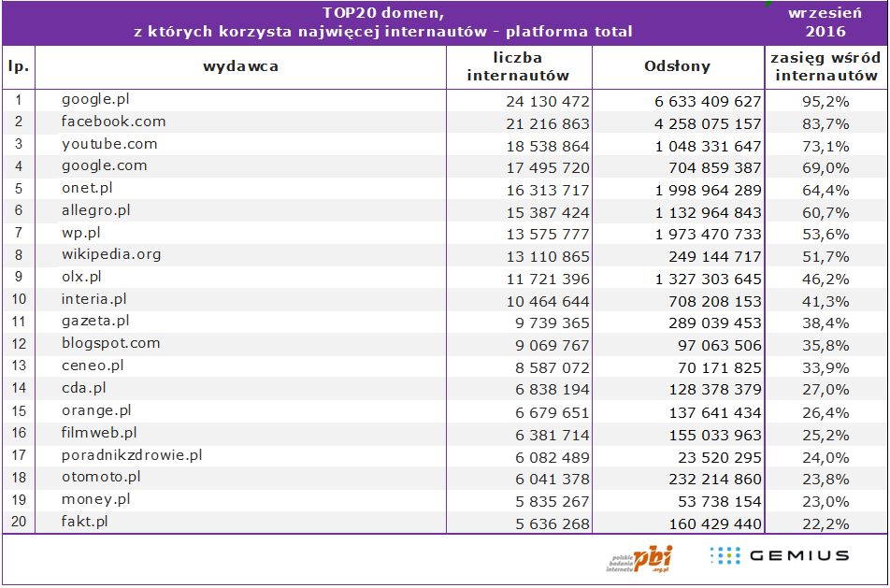Click the row number 7
Image resolution: width=890 pixels, height=588 pixels.
[x=19, y=234]
